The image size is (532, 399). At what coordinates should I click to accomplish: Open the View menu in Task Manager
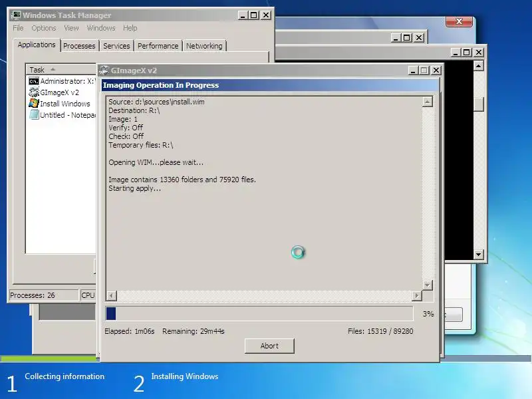(x=71, y=28)
